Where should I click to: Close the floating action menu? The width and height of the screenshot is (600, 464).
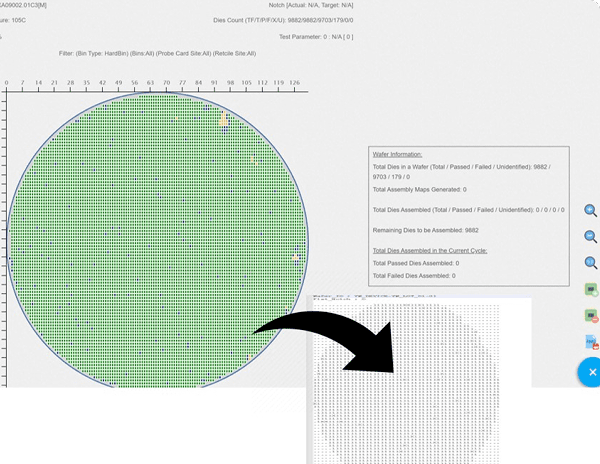591,372
